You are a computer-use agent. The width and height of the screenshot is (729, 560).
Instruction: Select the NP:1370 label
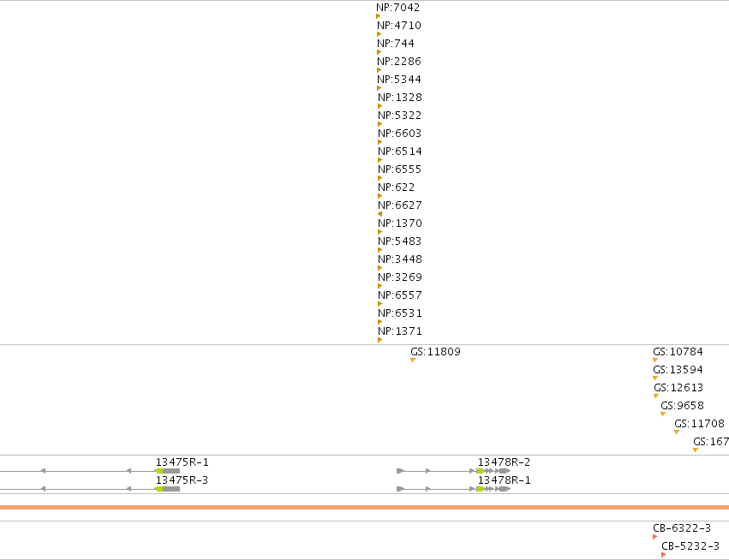click(400, 223)
